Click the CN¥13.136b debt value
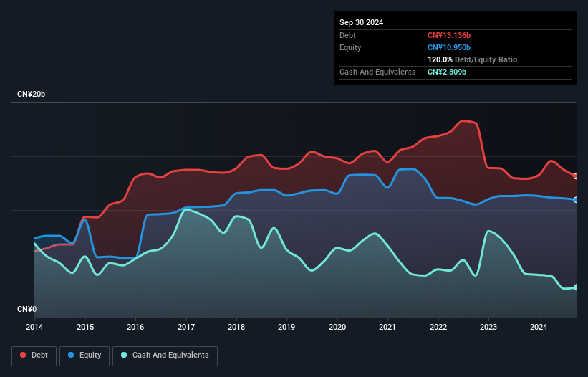 (x=449, y=35)
